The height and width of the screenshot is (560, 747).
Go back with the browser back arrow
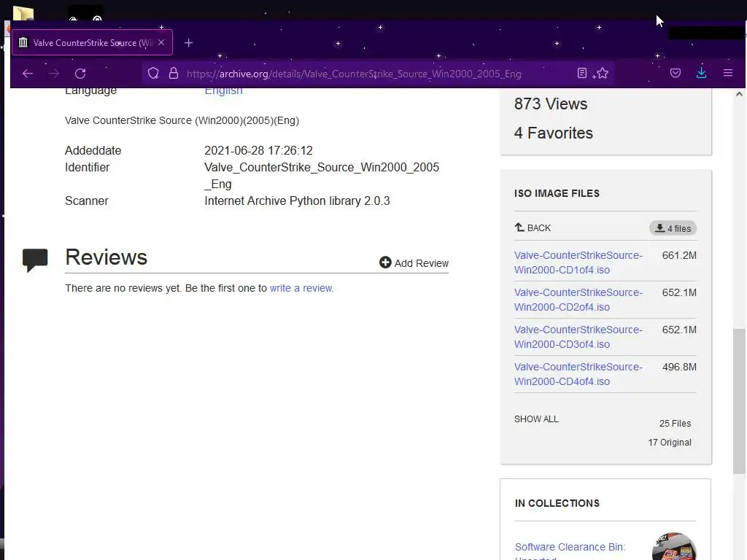(28, 74)
